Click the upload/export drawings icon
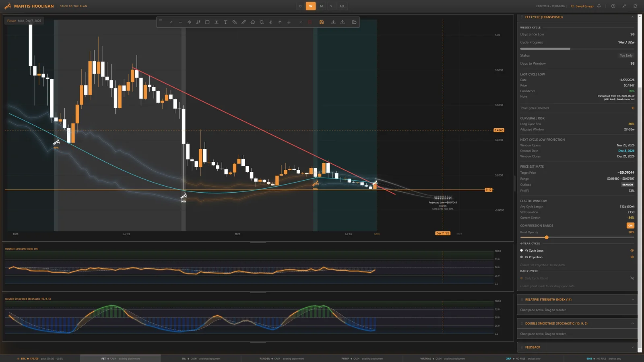644x362 pixels. coord(343,22)
